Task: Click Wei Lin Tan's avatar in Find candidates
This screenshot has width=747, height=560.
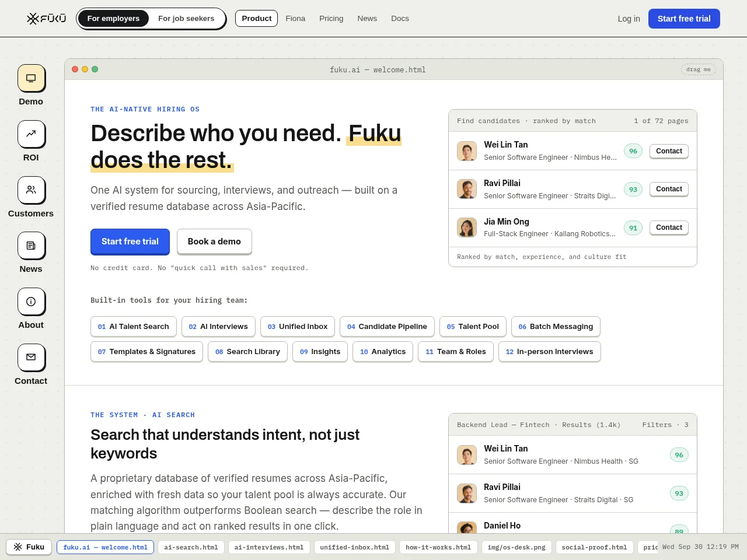Action: tap(467, 151)
